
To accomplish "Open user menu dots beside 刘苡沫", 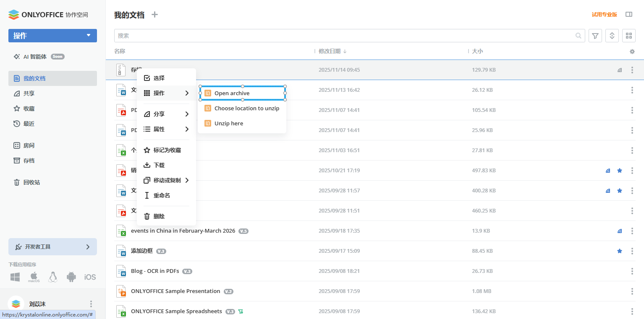I will [91, 304].
